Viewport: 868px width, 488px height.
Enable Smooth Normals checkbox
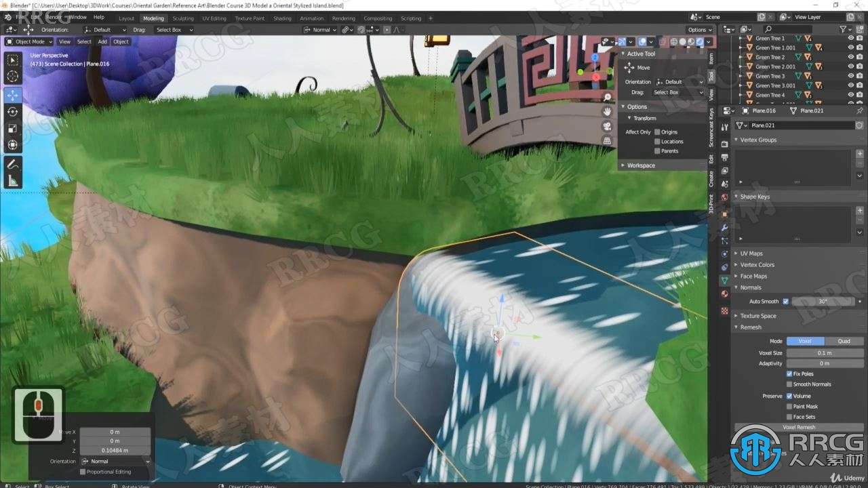coord(789,384)
